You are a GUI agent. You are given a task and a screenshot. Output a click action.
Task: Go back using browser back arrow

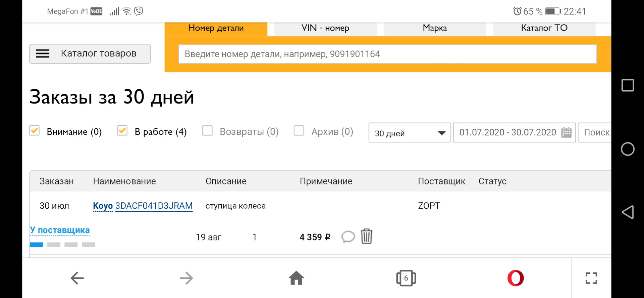[76, 278]
